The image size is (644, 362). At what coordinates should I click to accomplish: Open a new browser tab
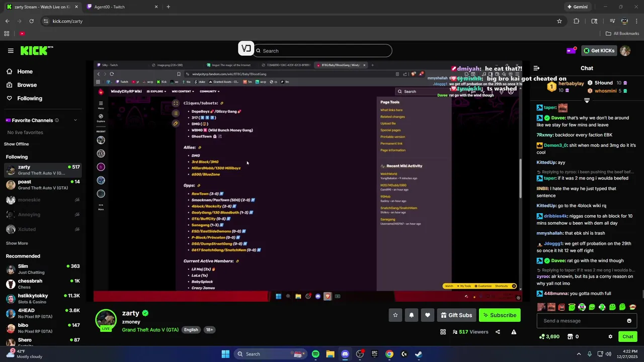[168, 7]
